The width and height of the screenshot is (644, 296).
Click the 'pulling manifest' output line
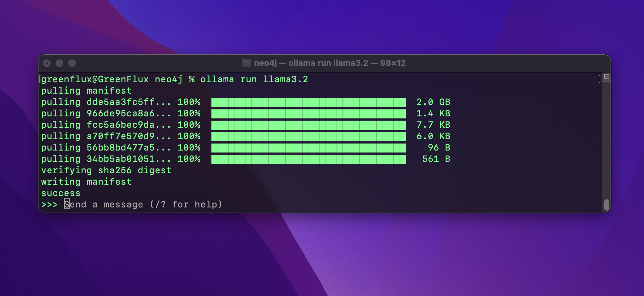86,91
